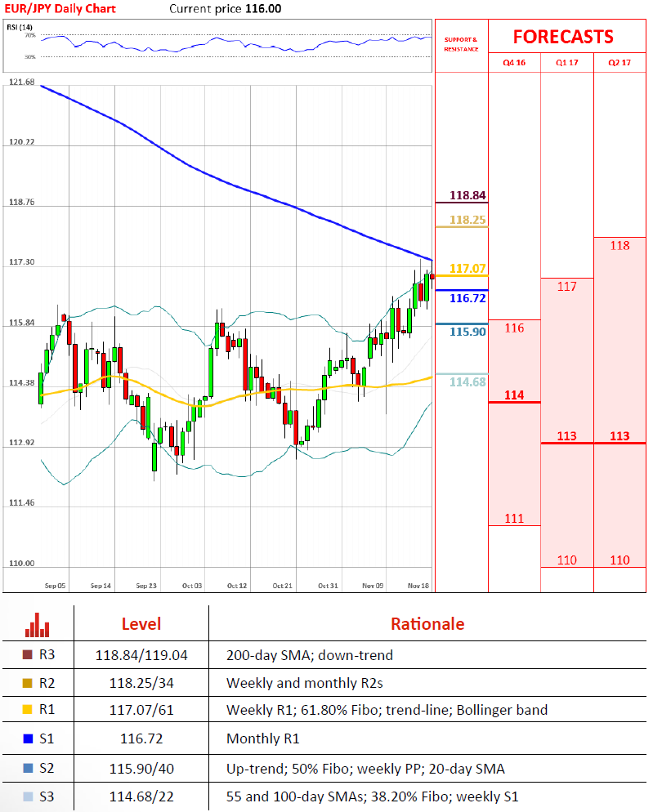Click the Rationale column header
The height and width of the screenshot is (812, 653).
pos(427,624)
